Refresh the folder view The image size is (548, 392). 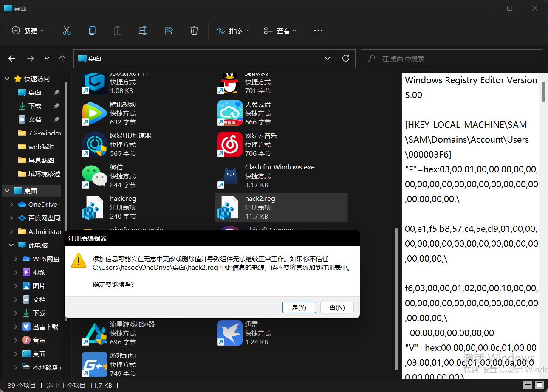point(346,58)
